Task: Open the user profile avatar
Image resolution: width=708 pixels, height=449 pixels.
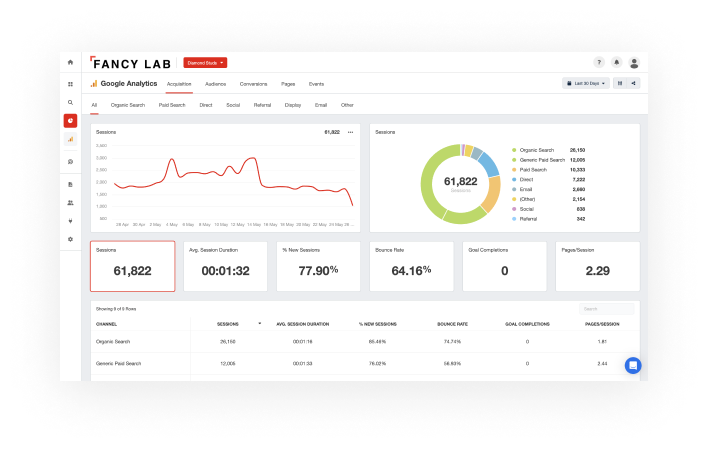Action: click(634, 63)
